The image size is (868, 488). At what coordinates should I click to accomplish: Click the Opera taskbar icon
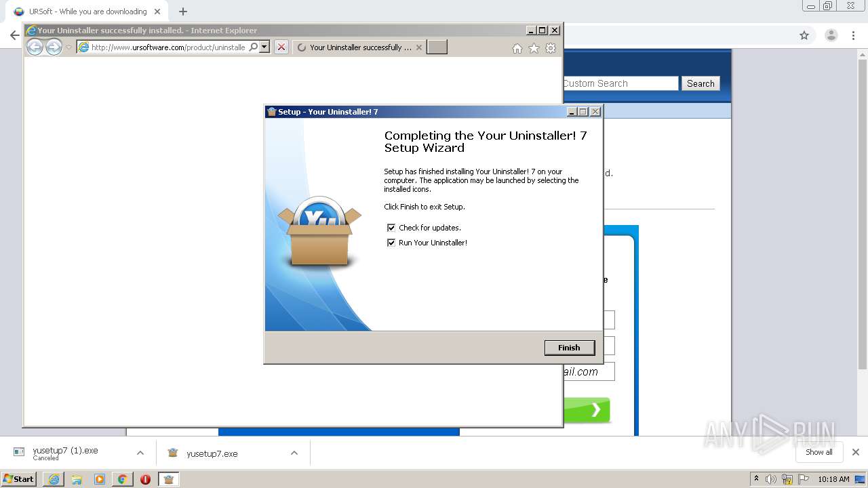pos(145,479)
